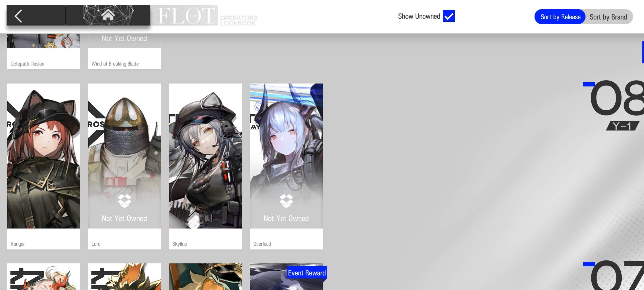644x290 pixels.
Task: Click the FLOT Operators' Lookbook title
Action: [x=207, y=16]
